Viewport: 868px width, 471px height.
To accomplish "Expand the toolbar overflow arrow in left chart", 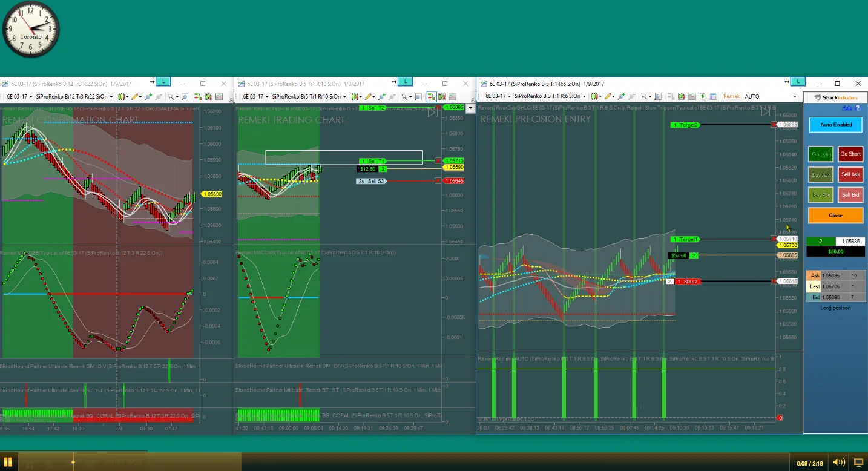I will point(231,99).
